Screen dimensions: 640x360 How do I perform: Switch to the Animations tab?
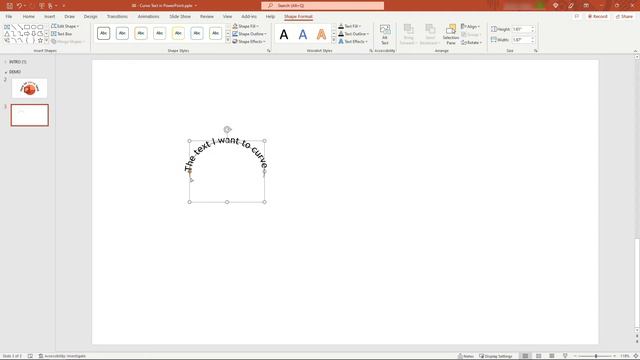click(x=148, y=16)
